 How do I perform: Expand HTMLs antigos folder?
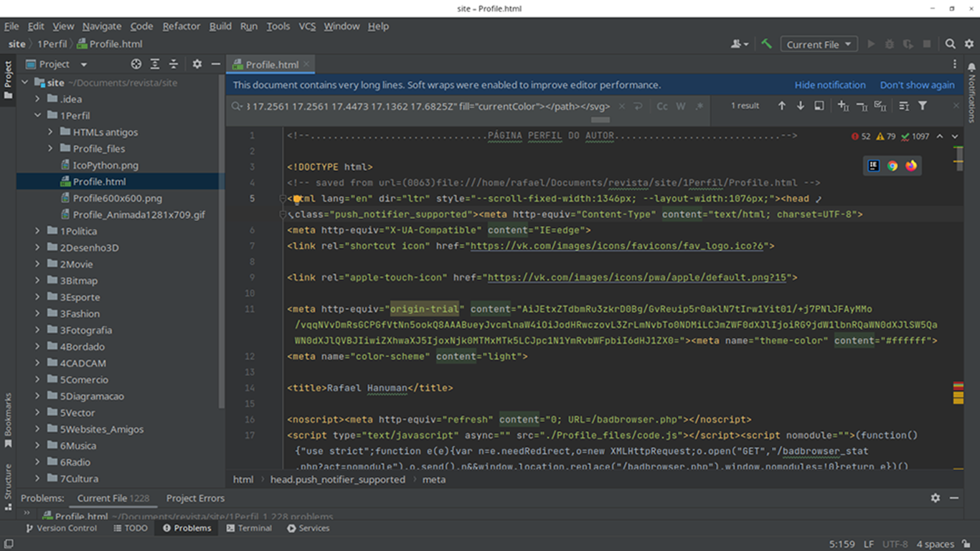tap(51, 132)
